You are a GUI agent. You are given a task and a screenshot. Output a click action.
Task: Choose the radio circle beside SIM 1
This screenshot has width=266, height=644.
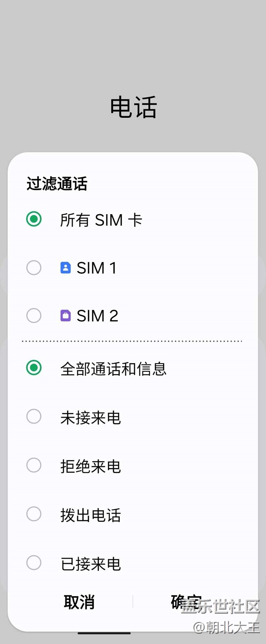pyautogui.click(x=34, y=268)
